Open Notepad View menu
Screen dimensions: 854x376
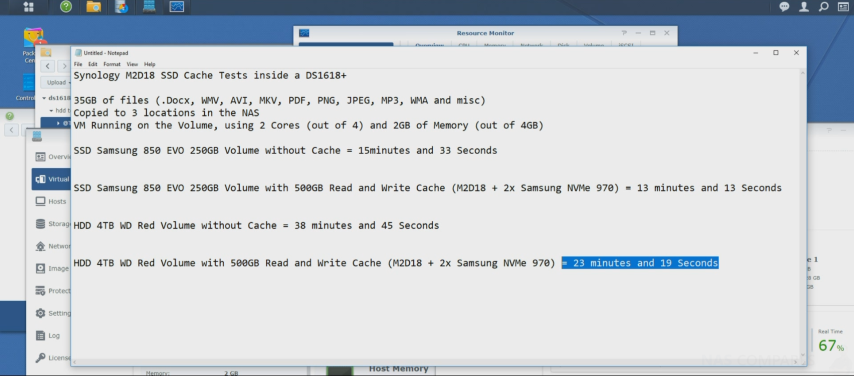132,64
